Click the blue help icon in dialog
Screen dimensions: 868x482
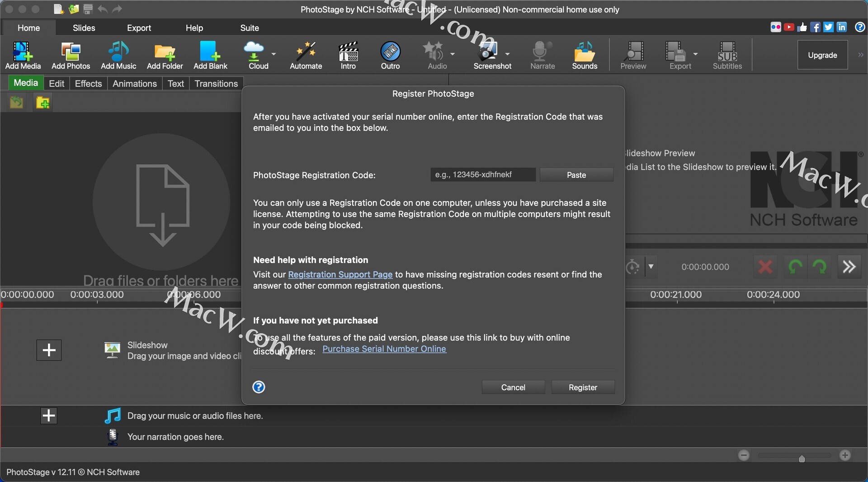pyautogui.click(x=259, y=387)
